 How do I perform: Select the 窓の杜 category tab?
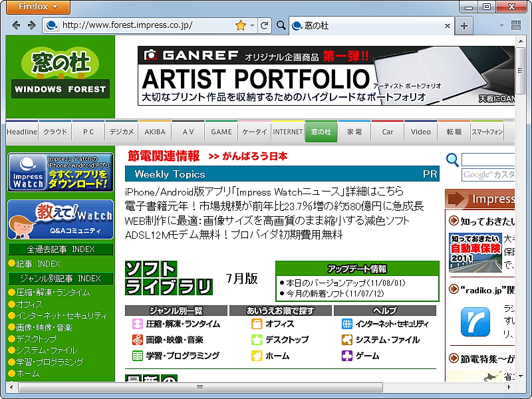[322, 131]
